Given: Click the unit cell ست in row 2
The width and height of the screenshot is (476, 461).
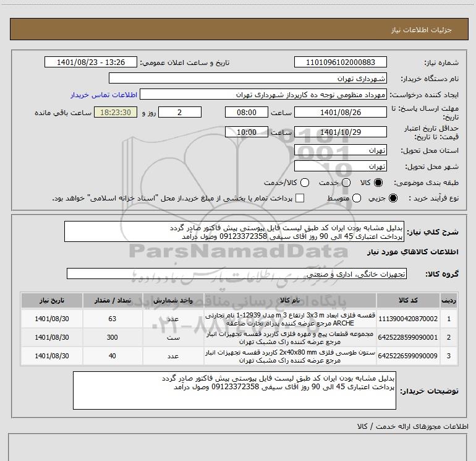Looking at the screenshot, I should 173,337.
